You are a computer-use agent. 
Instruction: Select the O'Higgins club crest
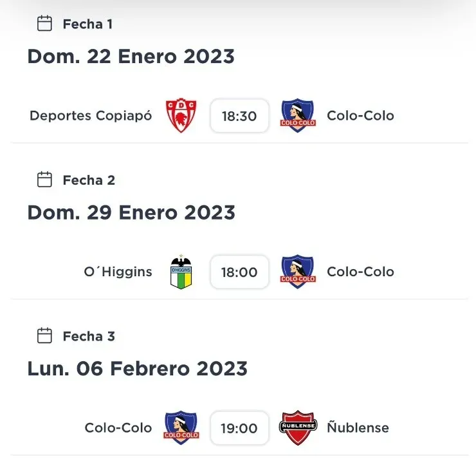181,272
